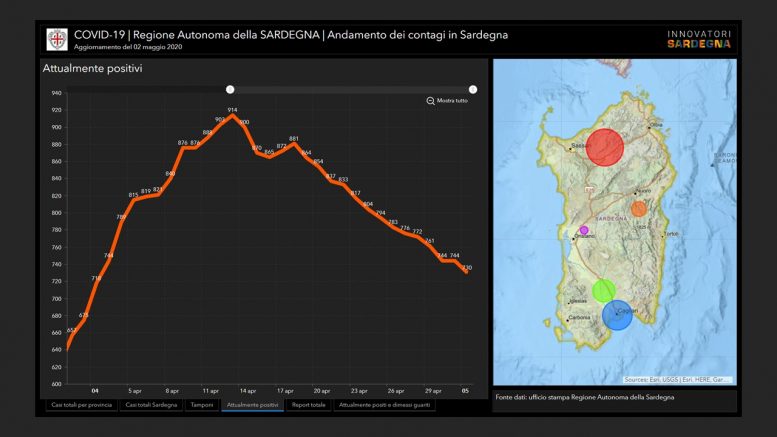Image resolution: width=777 pixels, height=437 pixels.
Task: Click the left handle of range slider
Action: (x=230, y=90)
